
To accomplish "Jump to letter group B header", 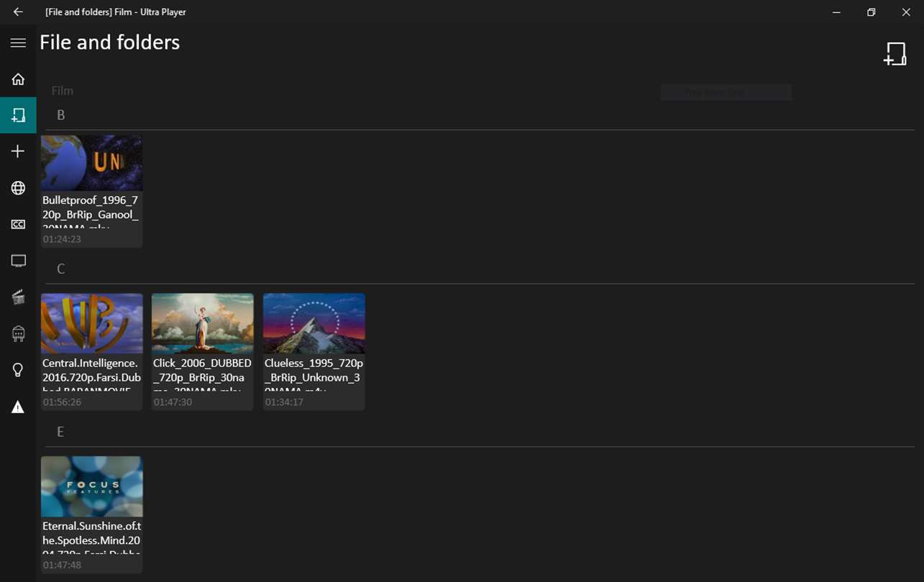I will click(x=61, y=115).
